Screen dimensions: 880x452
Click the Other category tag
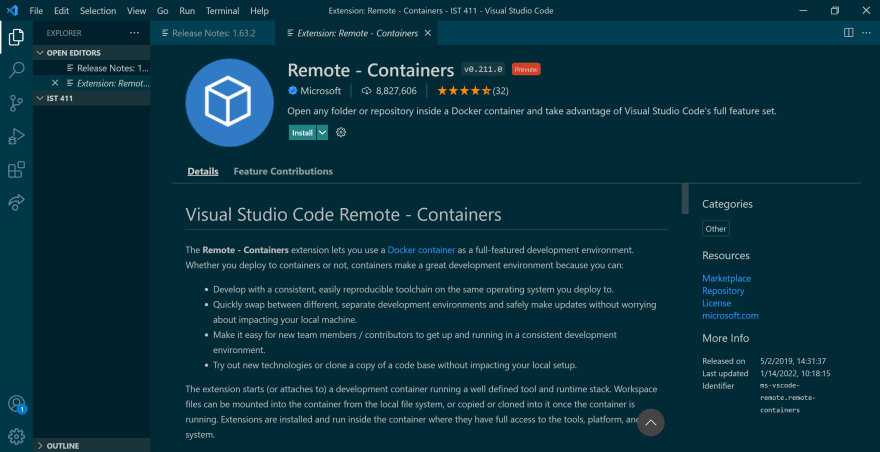point(716,229)
